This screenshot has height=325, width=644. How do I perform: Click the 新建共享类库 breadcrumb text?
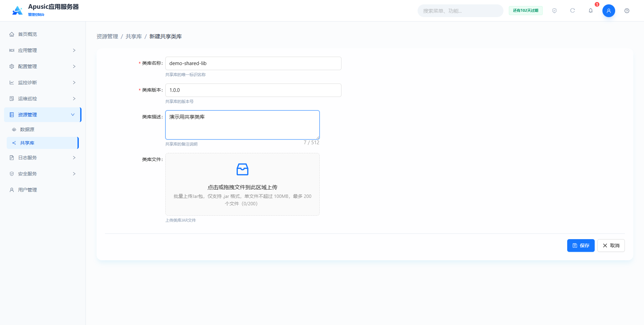click(x=166, y=36)
